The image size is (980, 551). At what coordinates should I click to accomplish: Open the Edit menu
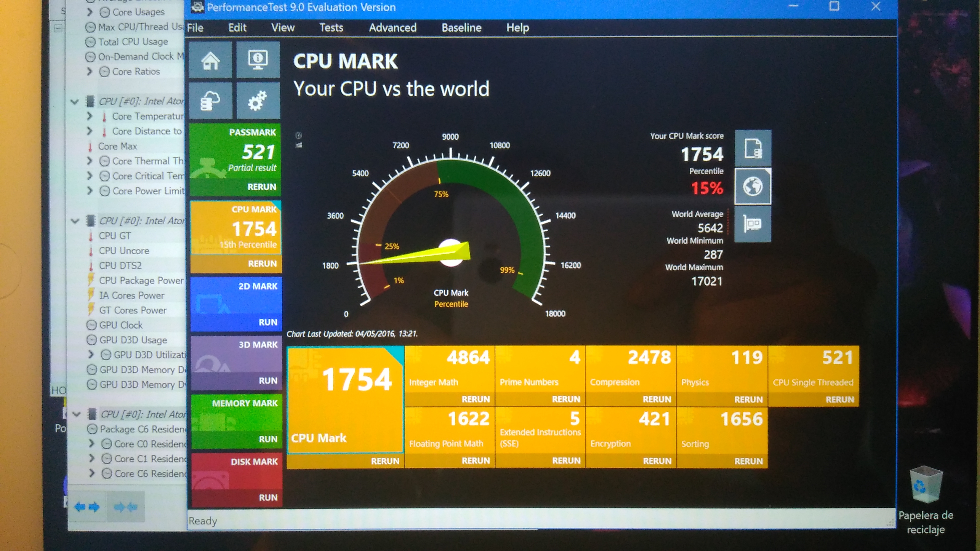point(237,28)
